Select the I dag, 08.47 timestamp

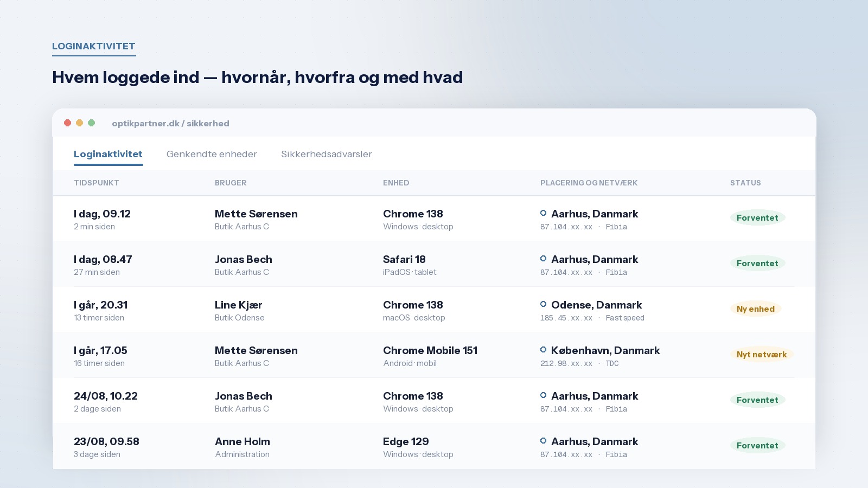tap(103, 259)
